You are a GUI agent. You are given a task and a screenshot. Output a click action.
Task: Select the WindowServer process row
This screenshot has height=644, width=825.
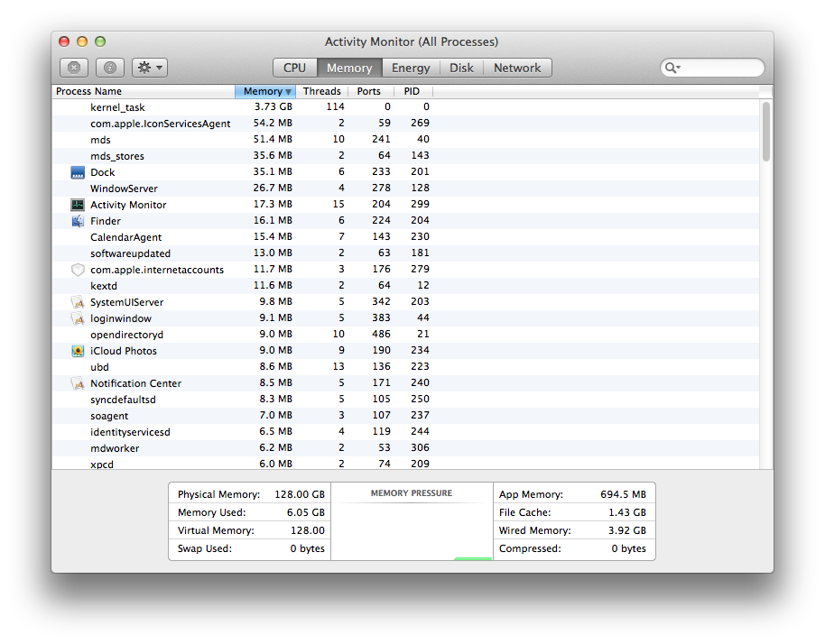[x=405, y=189]
